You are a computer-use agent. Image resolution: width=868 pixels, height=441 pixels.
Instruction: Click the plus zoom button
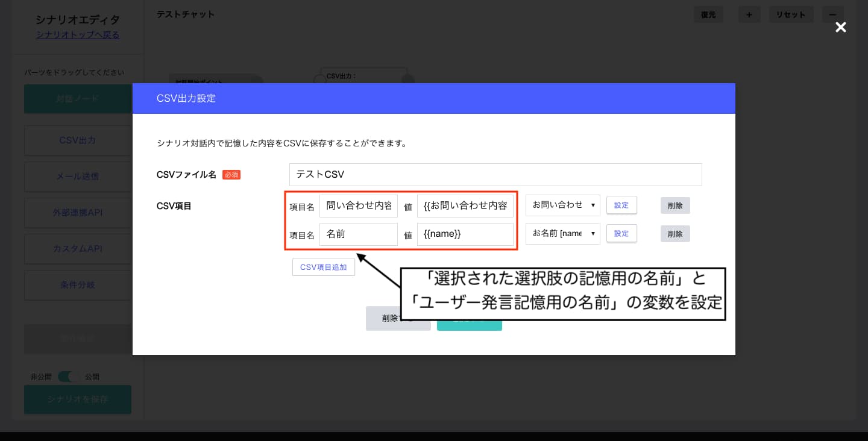749,15
